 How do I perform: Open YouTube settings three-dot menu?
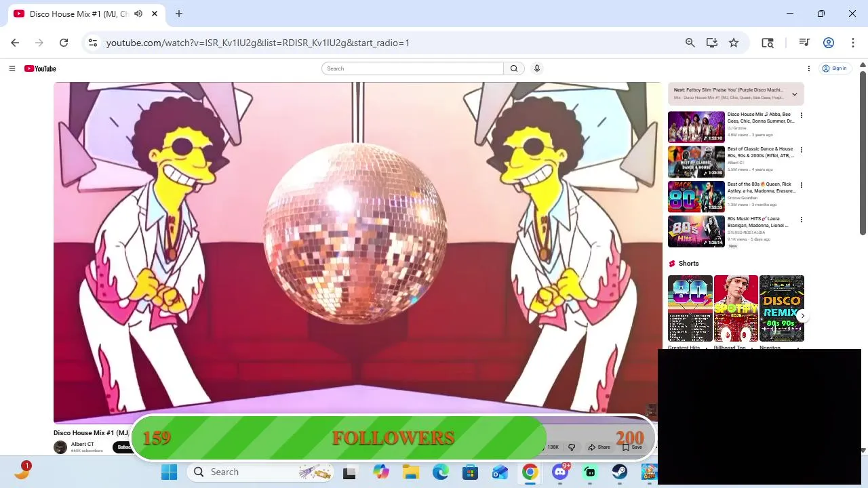click(808, 68)
